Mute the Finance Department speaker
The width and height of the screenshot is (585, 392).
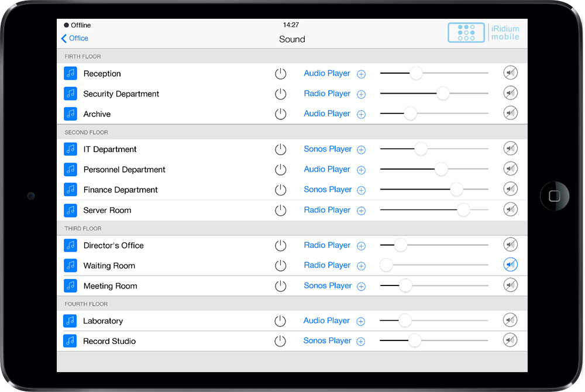pyautogui.click(x=511, y=189)
